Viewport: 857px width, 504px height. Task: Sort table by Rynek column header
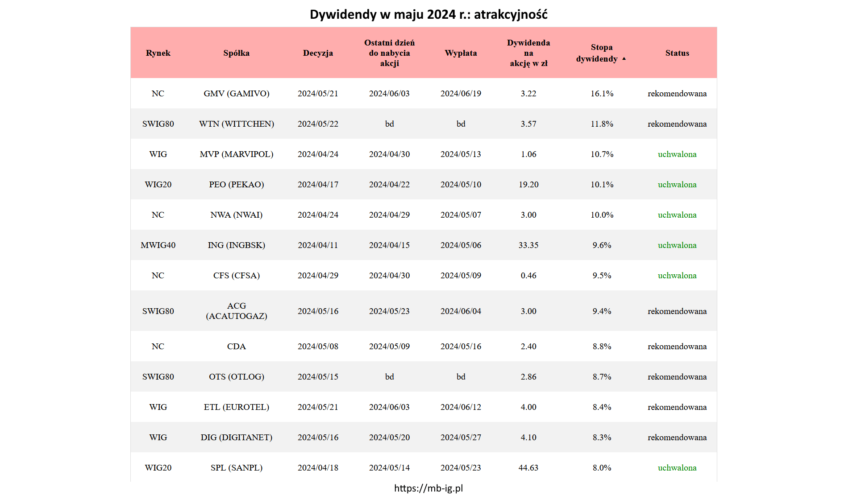click(158, 53)
